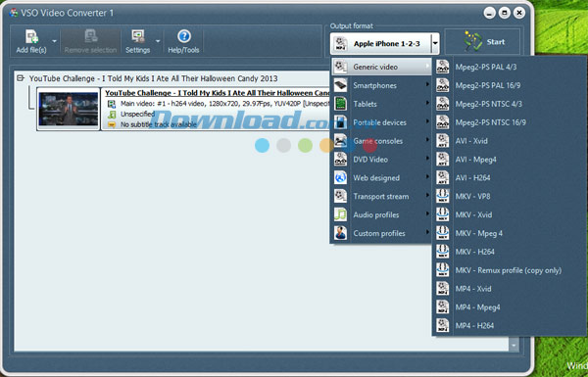Click the DVD icon beside Mpeg2-PS PAL 4/3
Viewport: 588px width, 377px height.
click(443, 67)
